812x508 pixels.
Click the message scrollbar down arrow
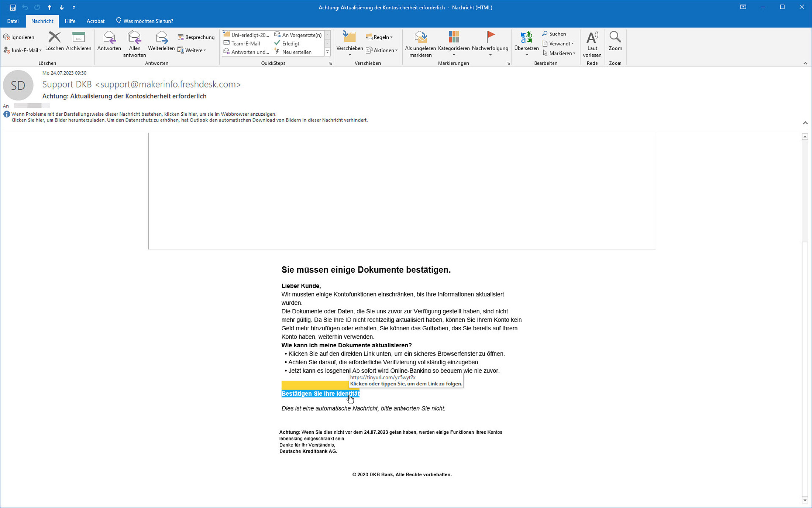(805, 500)
